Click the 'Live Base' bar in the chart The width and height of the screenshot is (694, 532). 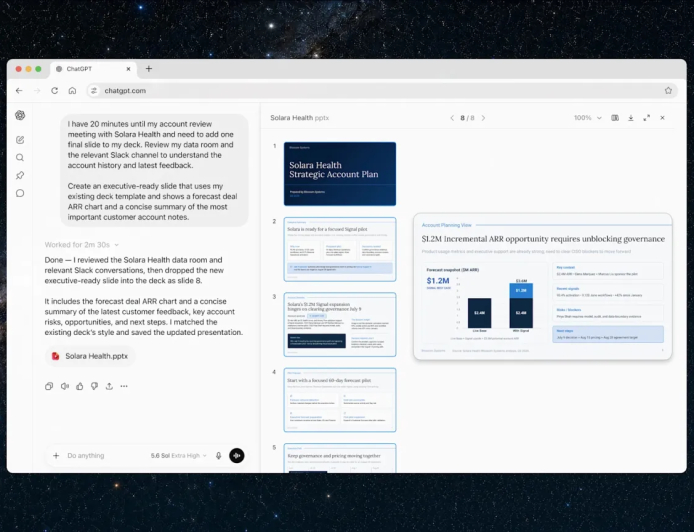tap(479, 313)
